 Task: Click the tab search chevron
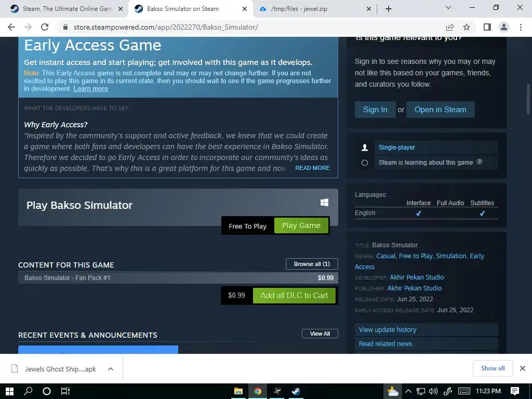tap(448, 7)
